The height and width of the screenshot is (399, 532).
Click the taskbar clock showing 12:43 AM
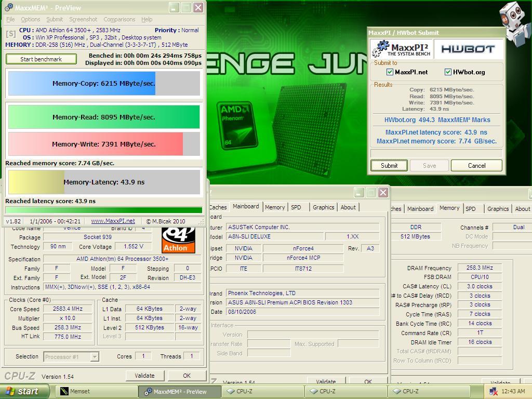(513, 392)
